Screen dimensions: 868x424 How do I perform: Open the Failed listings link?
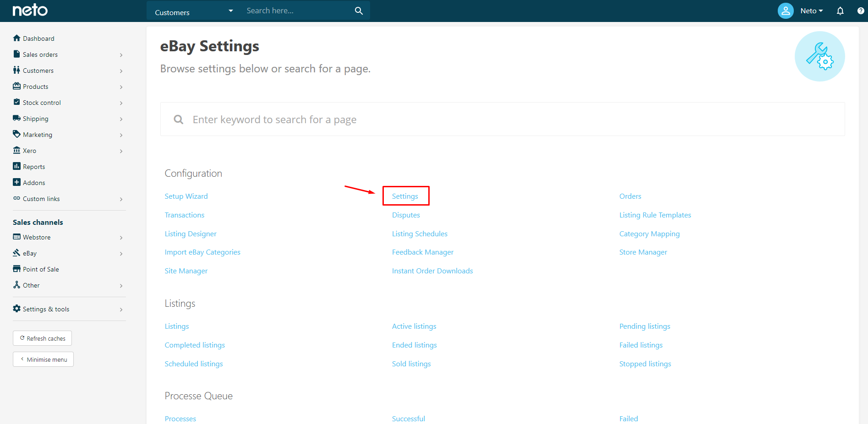(641, 345)
